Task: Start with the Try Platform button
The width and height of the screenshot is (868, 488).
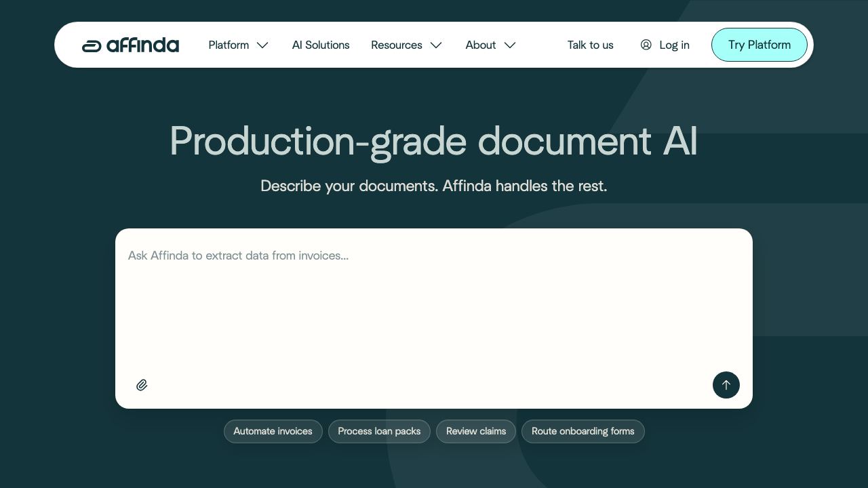Action: tap(759, 45)
